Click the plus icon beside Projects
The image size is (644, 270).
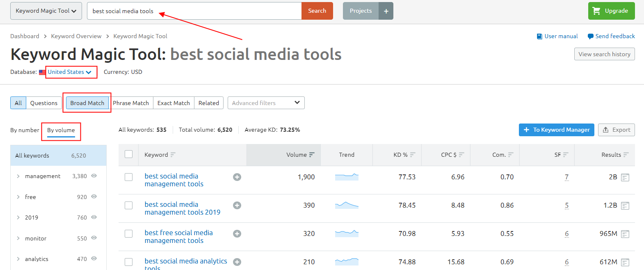(x=386, y=11)
